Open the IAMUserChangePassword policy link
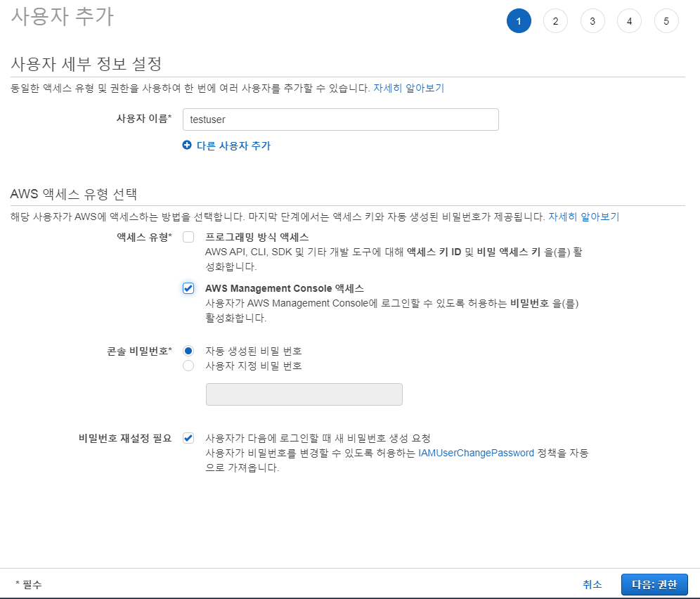700x599 pixels. tap(476, 453)
